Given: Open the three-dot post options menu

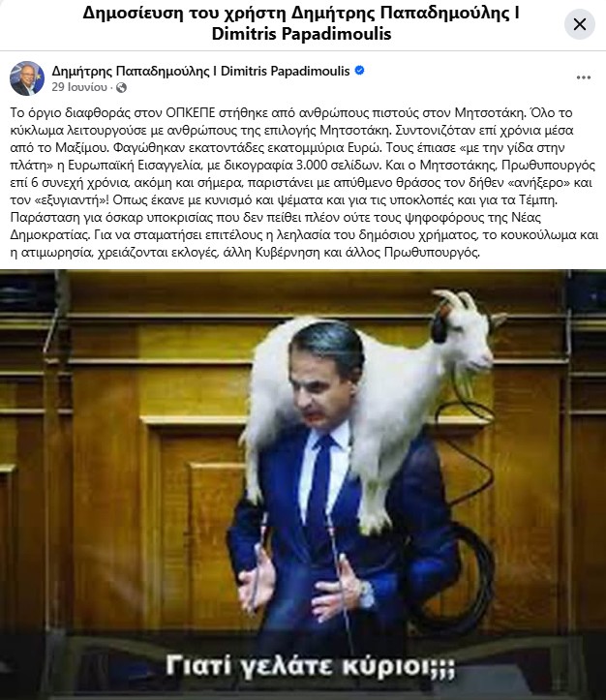Looking at the screenshot, I should (x=583, y=77).
